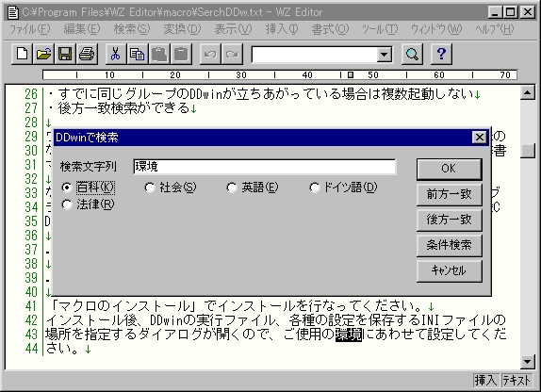The image size is (541, 392).
Task: Click the editor vertical scrollbar up arrow
Action: tap(528, 92)
